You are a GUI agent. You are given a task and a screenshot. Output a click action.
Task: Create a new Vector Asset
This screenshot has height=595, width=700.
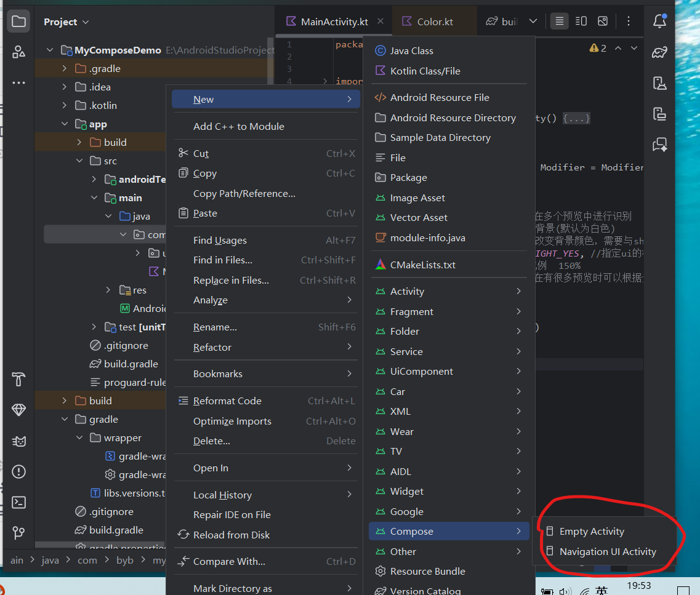click(x=449, y=218)
